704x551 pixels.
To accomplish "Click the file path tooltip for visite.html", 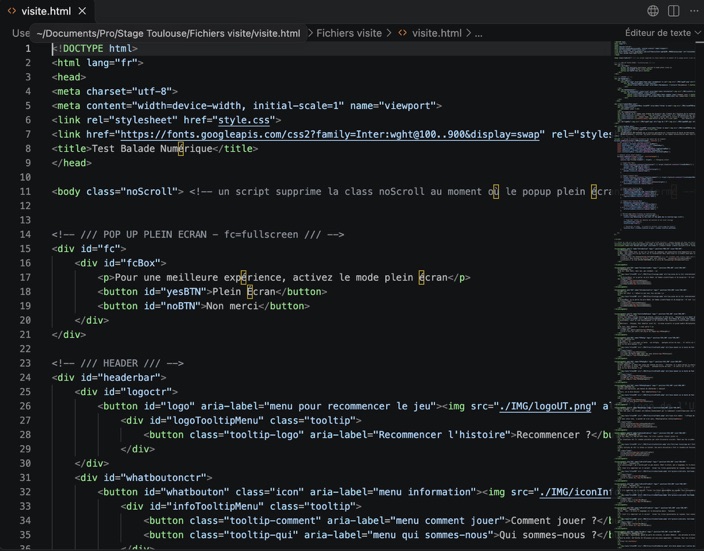I will (168, 34).
